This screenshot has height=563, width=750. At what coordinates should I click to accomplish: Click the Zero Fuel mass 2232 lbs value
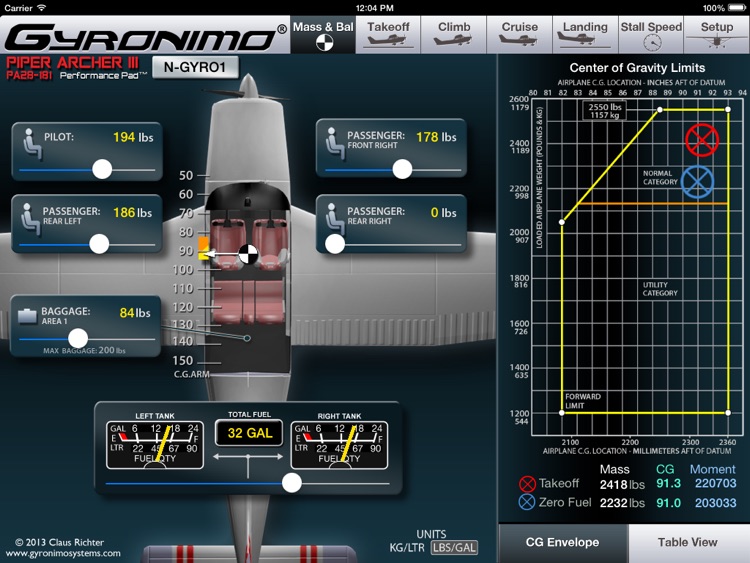[622, 503]
